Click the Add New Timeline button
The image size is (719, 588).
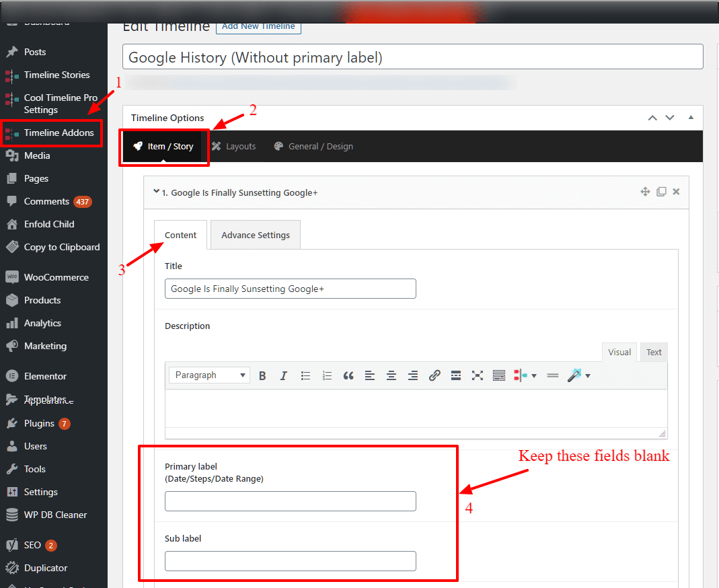pos(258,26)
